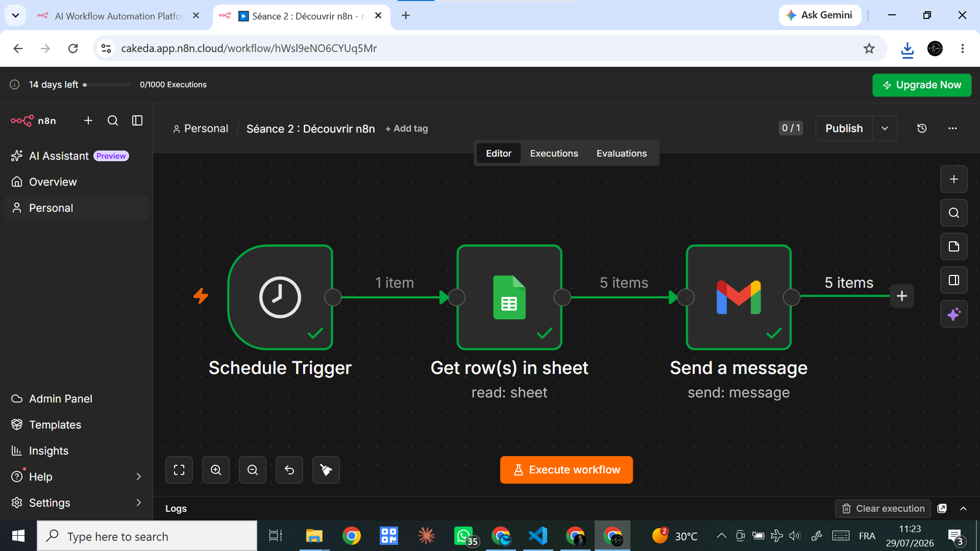The image size is (980, 551).
Task: Select the Schedule Trigger node
Action: pyautogui.click(x=280, y=298)
